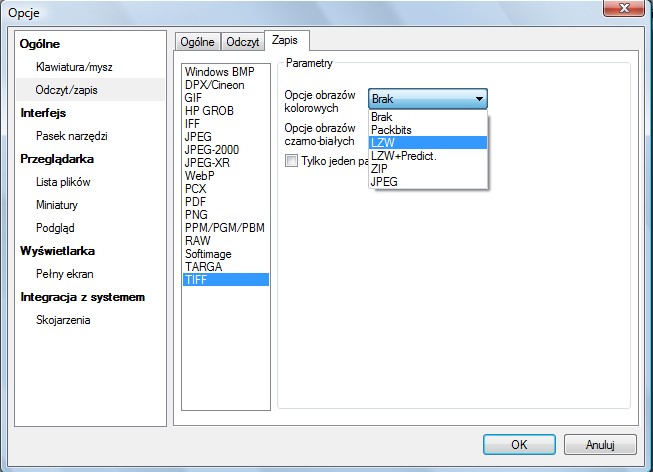653x472 pixels.
Task: Open Miniatury settings page
Action: (57, 205)
